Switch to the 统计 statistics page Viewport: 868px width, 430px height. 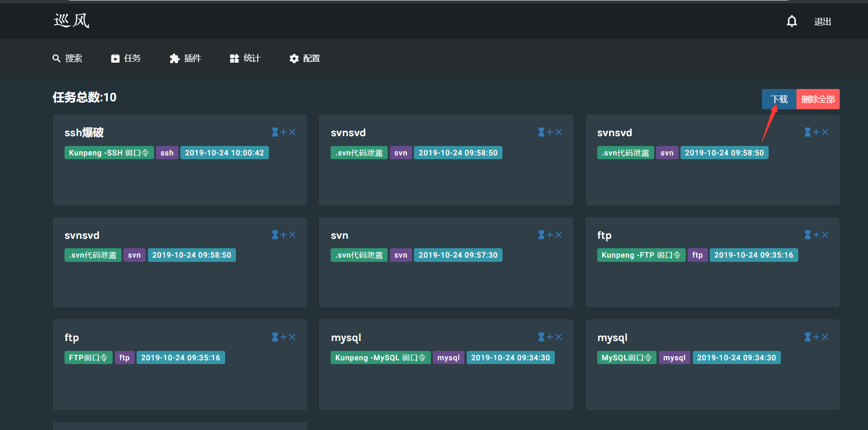245,58
